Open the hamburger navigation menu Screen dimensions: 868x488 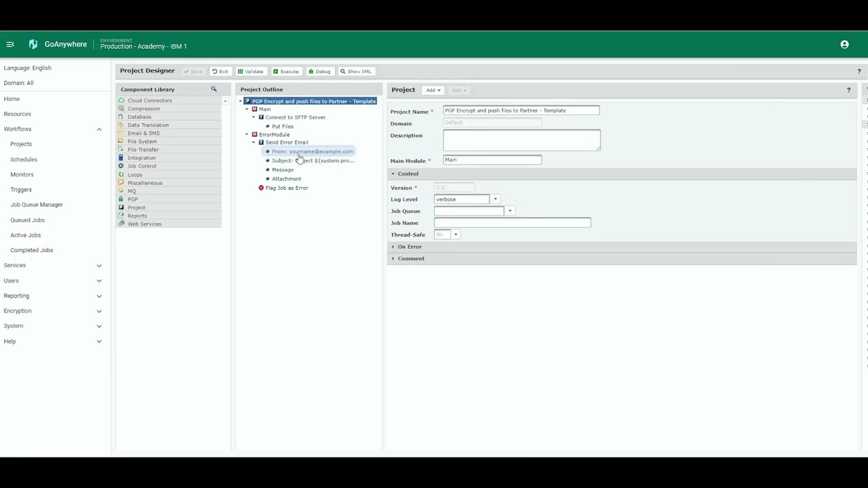[10, 45]
